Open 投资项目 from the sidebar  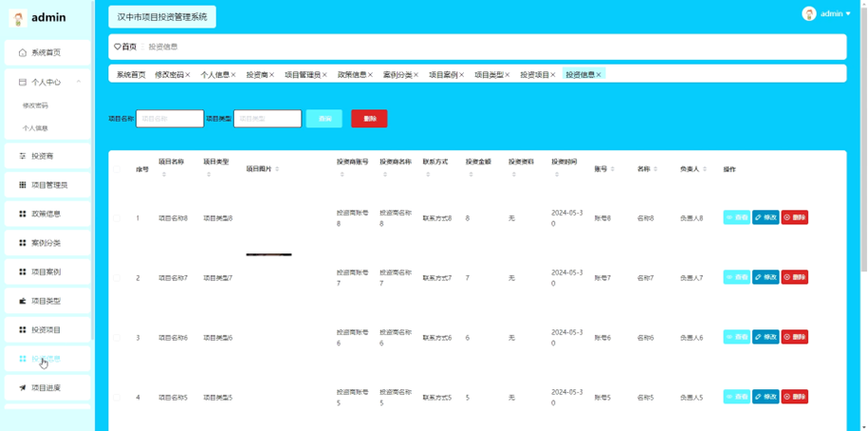[47, 329]
